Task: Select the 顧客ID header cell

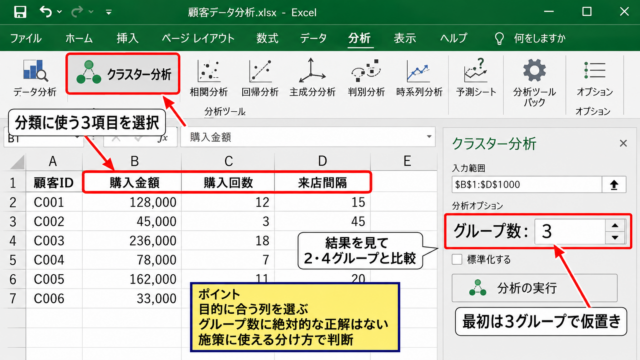Action: tap(54, 182)
